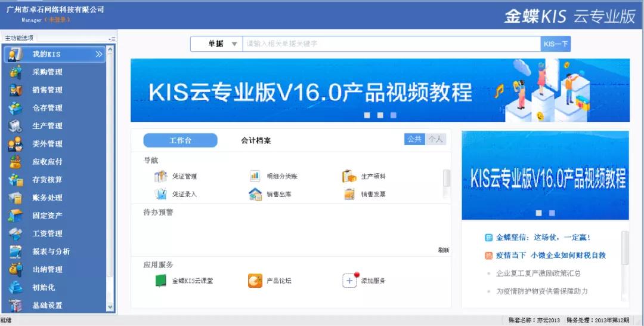Open link 为疫情防护物资供需保障助力
The image size is (644, 326).
(x=542, y=291)
